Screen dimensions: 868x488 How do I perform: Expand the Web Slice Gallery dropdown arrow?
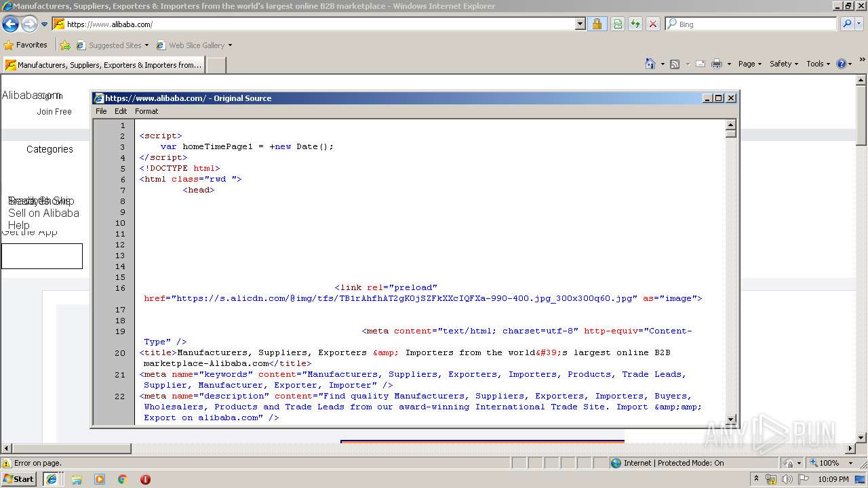point(230,45)
